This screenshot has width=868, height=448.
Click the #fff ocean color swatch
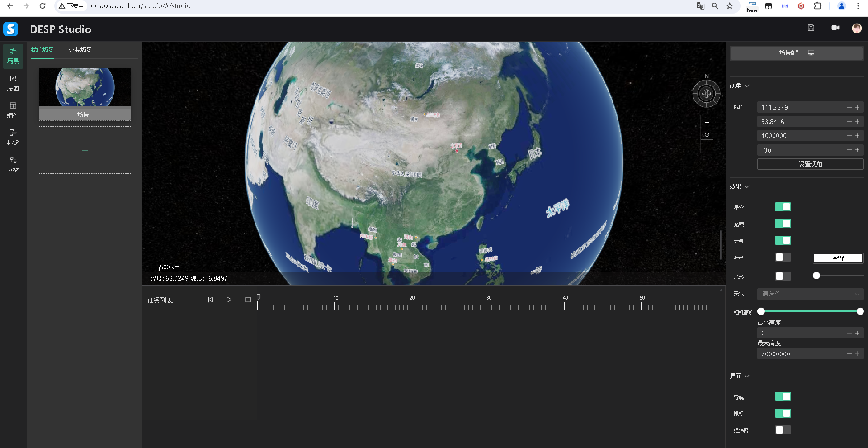tap(838, 258)
